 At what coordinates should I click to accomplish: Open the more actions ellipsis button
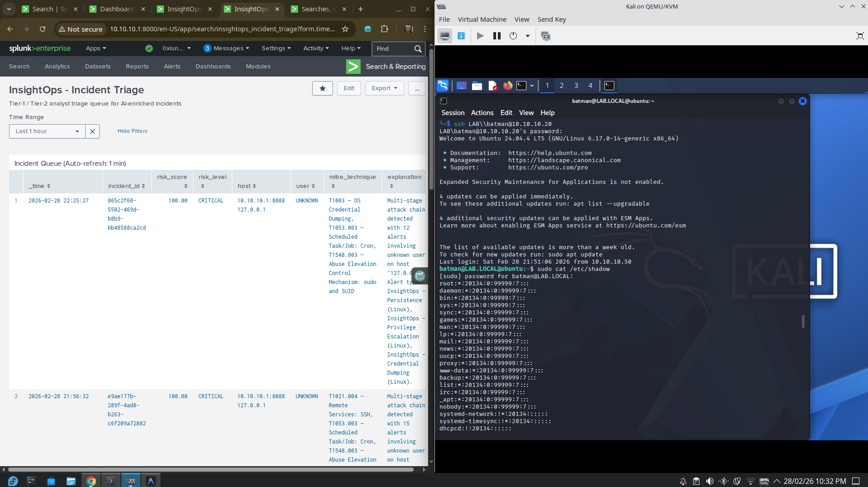coord(417,88)
